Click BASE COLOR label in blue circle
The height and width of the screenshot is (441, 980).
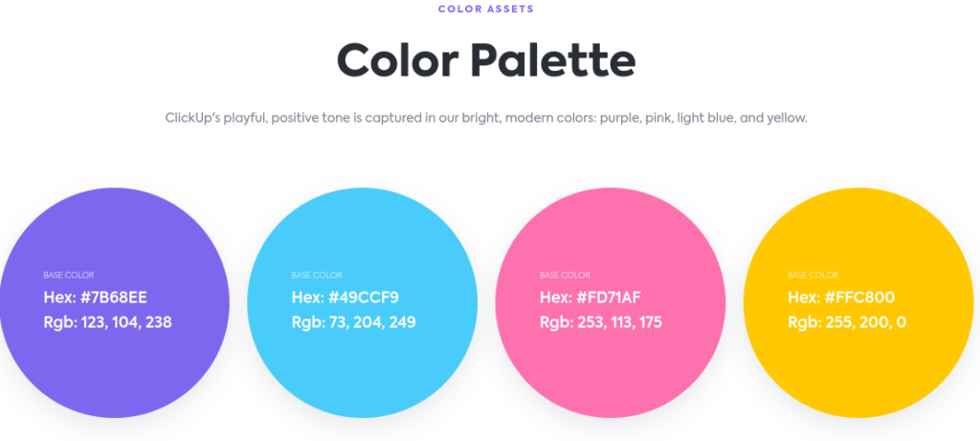[317, 276]
